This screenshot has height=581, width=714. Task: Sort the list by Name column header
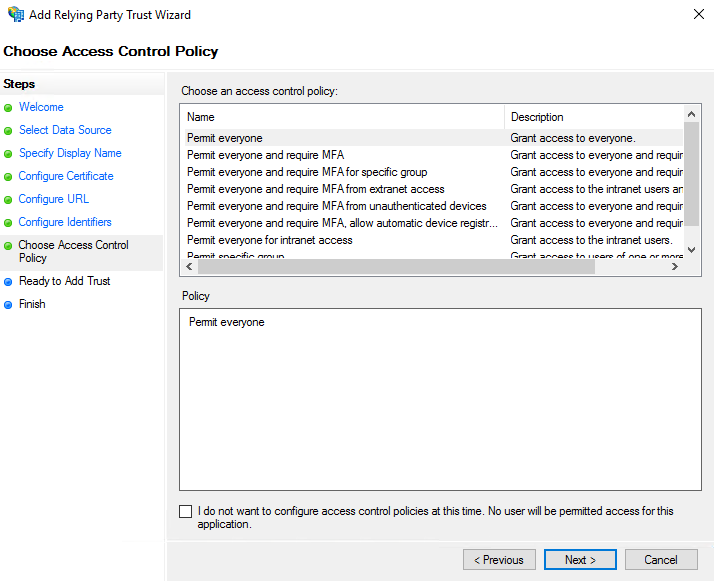pyautogui.click(x=342, y=117)
